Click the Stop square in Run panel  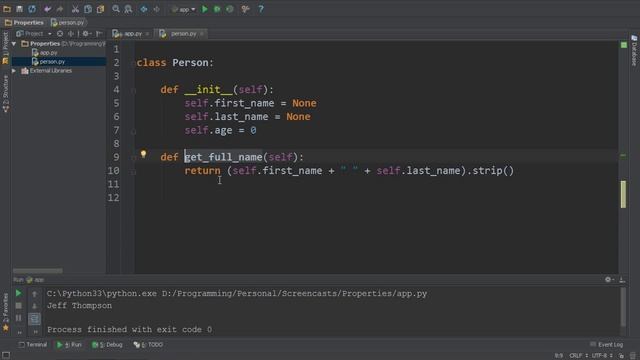(x=18, y=305)
